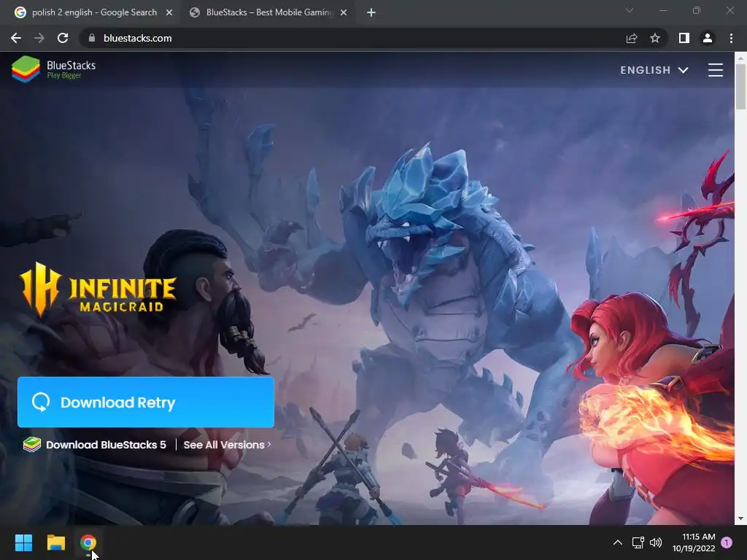Share this page using the share icon
The image size is (747, 560).
click(632, 38)
